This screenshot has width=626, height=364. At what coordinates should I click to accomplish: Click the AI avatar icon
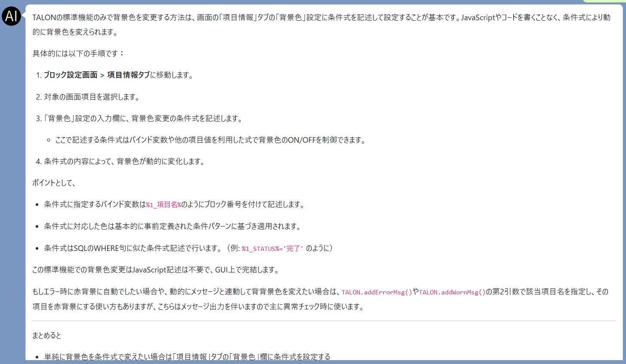pyautogui.click(x=11, y=16)
